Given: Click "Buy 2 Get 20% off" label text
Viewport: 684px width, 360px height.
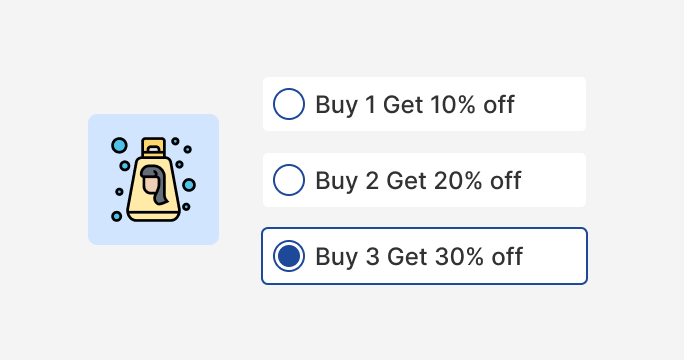Looking at the screenshot, I should [x=418, y=181].
